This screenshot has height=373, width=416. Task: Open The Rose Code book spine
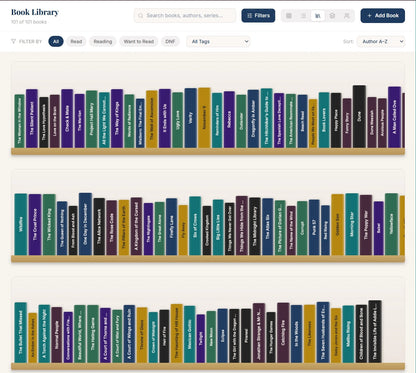[x=112, y=228]
